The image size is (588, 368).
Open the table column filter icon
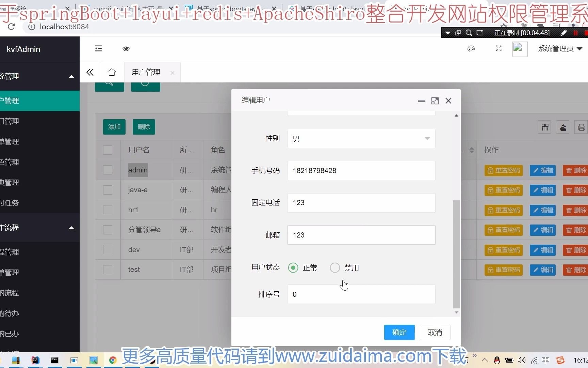coord(545,127)
